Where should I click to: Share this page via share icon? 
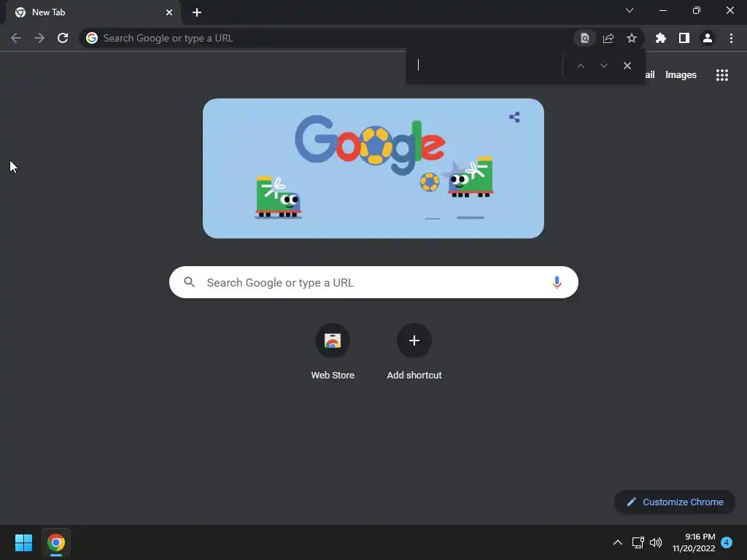(608, 38)
